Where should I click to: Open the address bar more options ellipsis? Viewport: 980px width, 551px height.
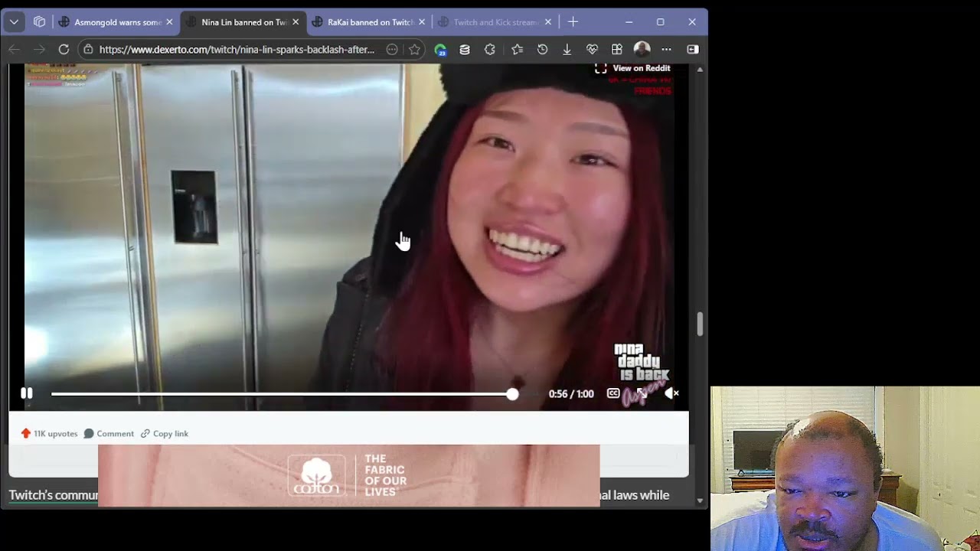pos(392,49)
